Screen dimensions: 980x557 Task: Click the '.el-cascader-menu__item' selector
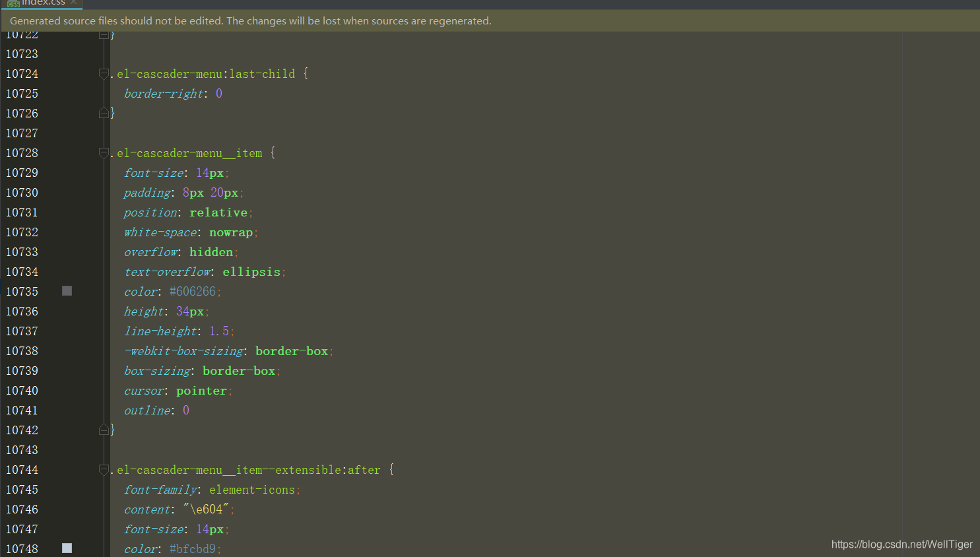pyautogui.click(x=186, y=153)
